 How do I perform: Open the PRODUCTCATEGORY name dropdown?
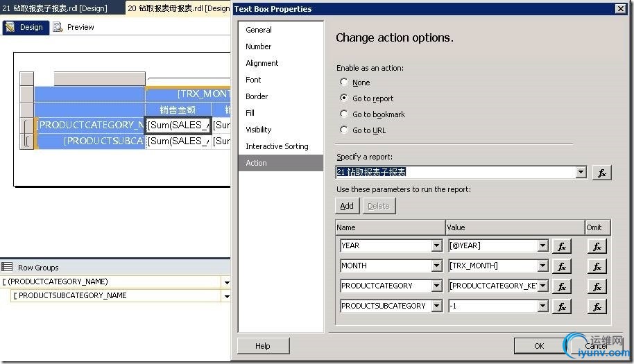tap(437, 286)
